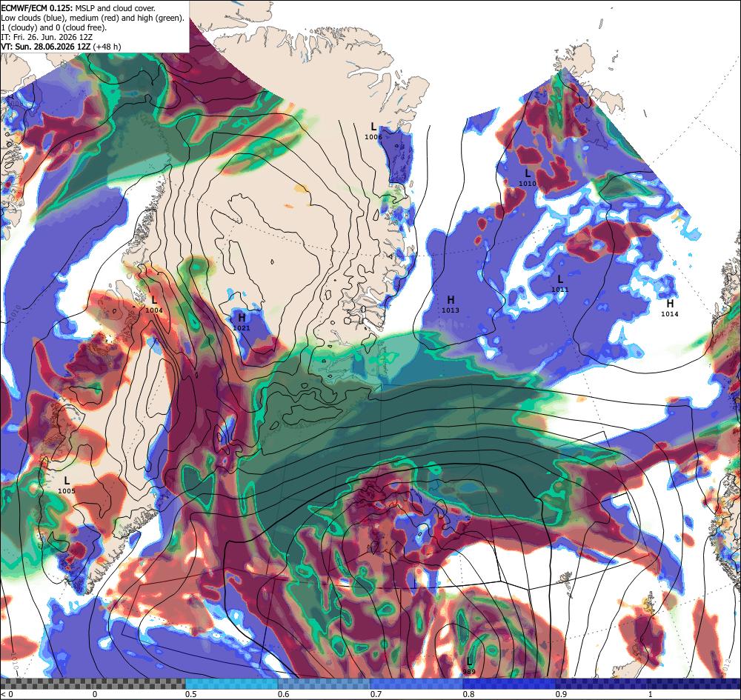Click the L 1011 low pressure label
Screen dimensions: 741x700
pos(560,284)
